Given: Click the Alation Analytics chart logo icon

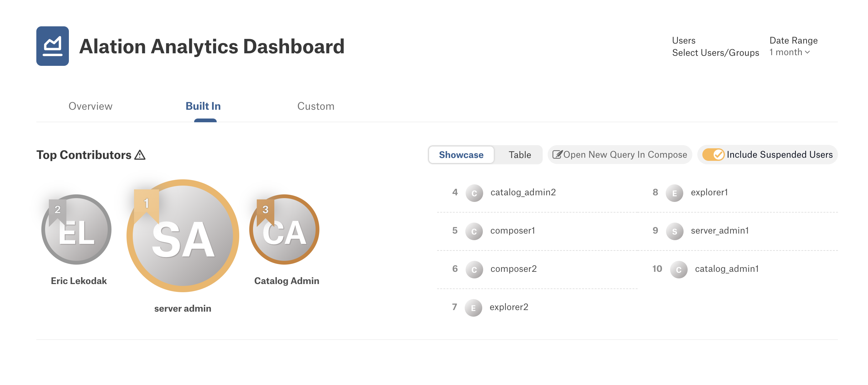Looking at the screenshot, I should pyautogui.click(x=53, y=46).
